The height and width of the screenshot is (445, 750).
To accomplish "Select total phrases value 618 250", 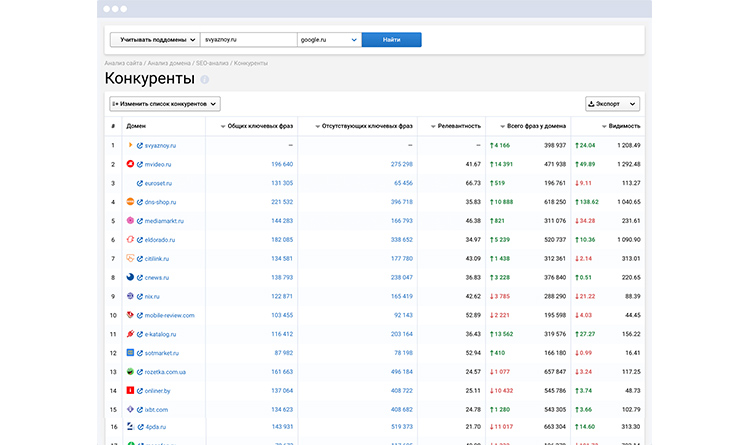I will (x=555, y=202).
